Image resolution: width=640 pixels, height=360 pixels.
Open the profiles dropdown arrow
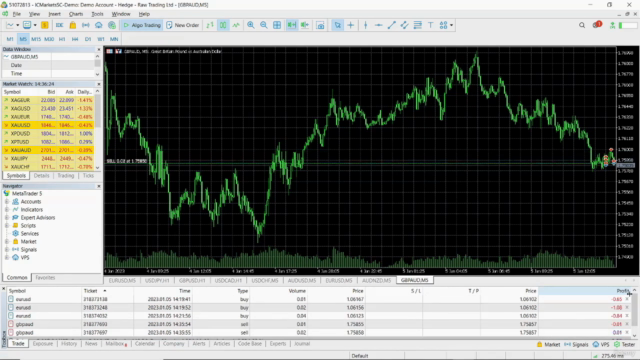coord(35,25)
